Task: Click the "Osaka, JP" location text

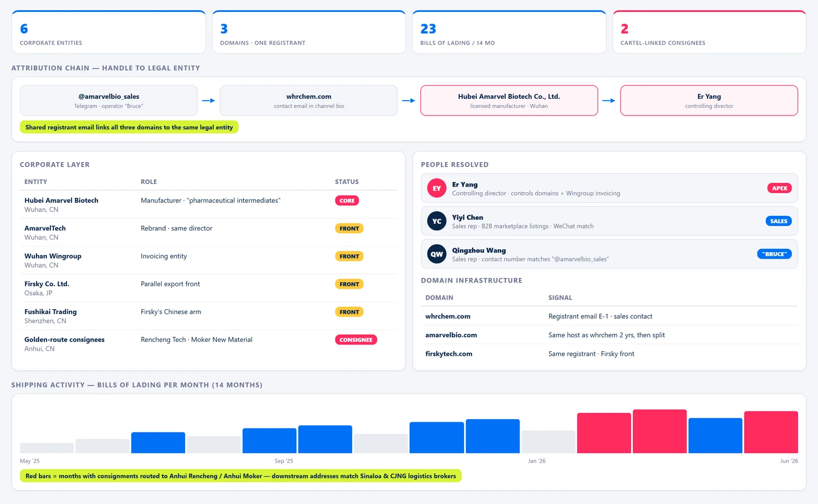Action: pos(38,293)
